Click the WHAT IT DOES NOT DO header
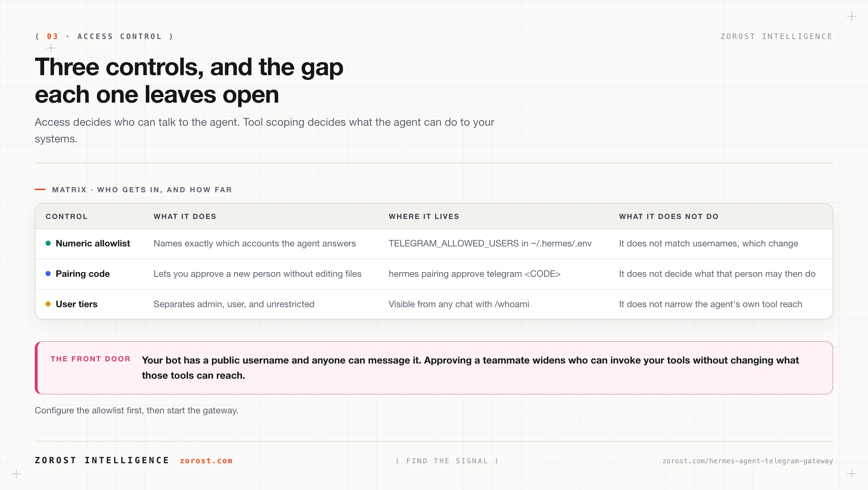The height and width of the screenshot is (490, 868). 669,216
